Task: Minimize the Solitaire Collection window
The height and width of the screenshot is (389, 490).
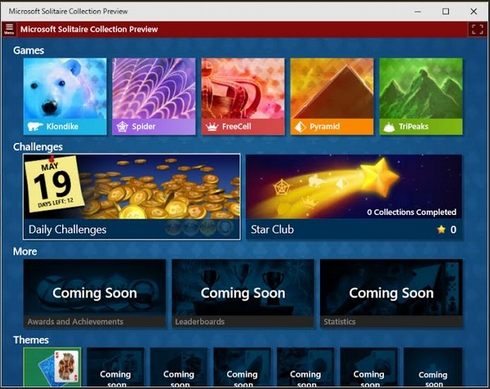Action: [x=418, y=11]
